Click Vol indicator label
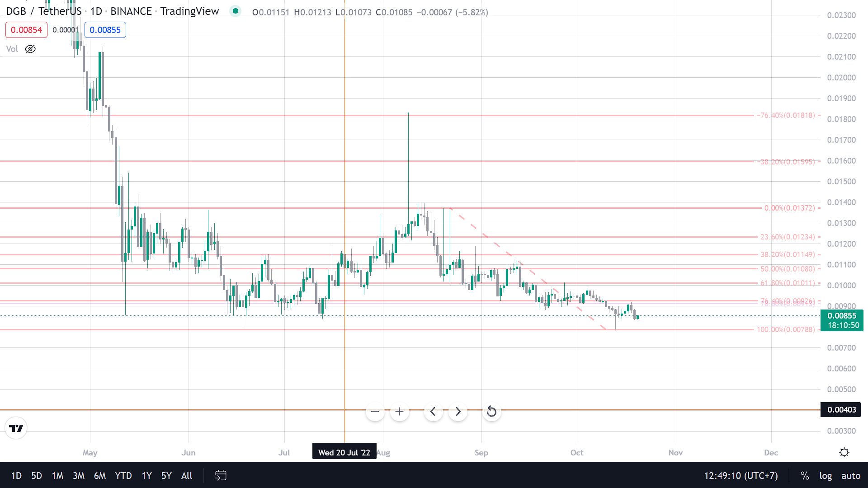Viewport: 868px width, 488px height. tap(12, 49)
